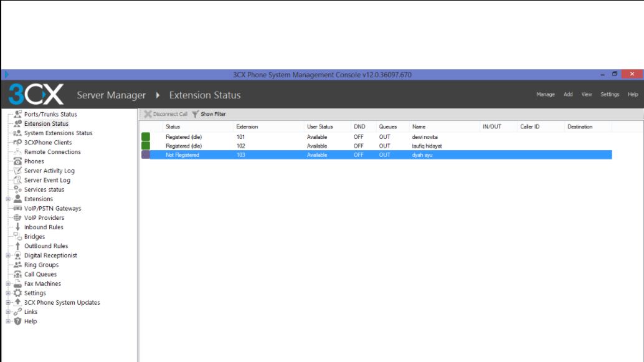Click Server Manager breadcrumb
Screen dimensions: 644x362
pos(111,95)
